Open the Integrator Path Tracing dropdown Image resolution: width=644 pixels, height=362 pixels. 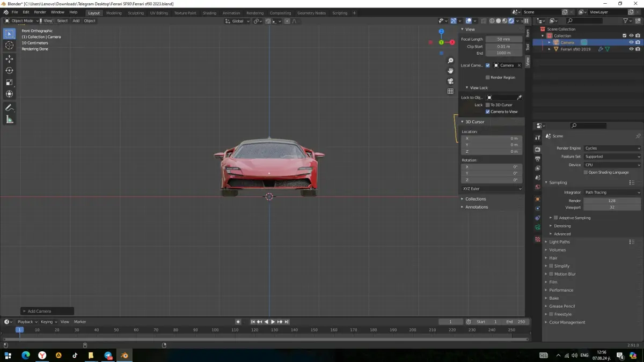[612, 192]
